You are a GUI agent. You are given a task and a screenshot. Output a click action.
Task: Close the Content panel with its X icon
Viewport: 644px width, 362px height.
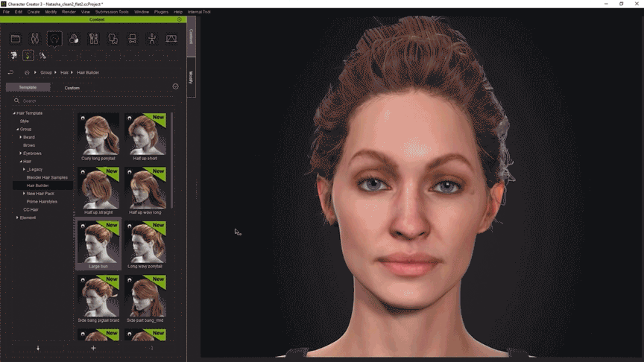tap(180, 19)
